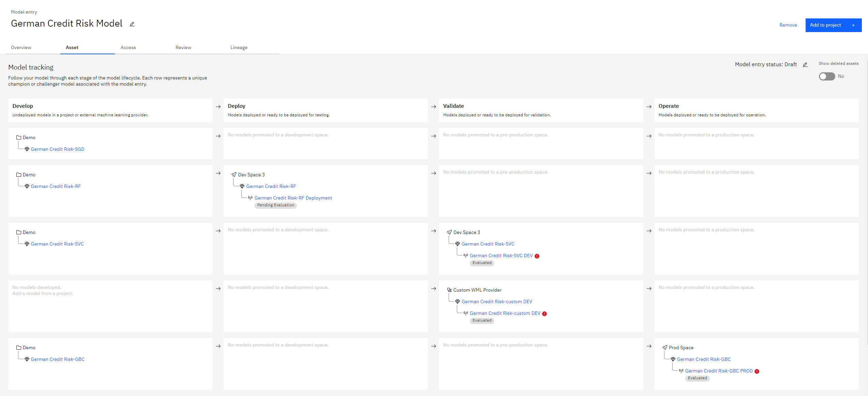Open German Credit Risk-SVC DEV deployment link
868x396 pixels.
pos(501,256)
